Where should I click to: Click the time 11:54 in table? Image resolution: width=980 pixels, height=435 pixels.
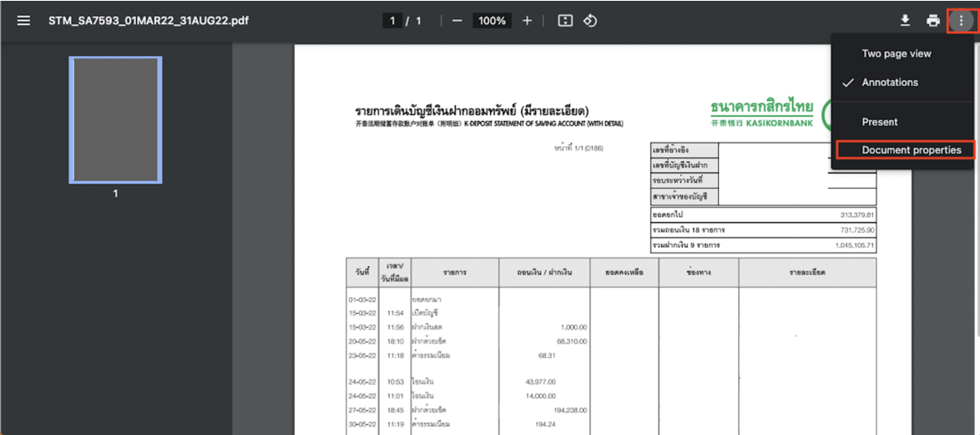point(394,312)
